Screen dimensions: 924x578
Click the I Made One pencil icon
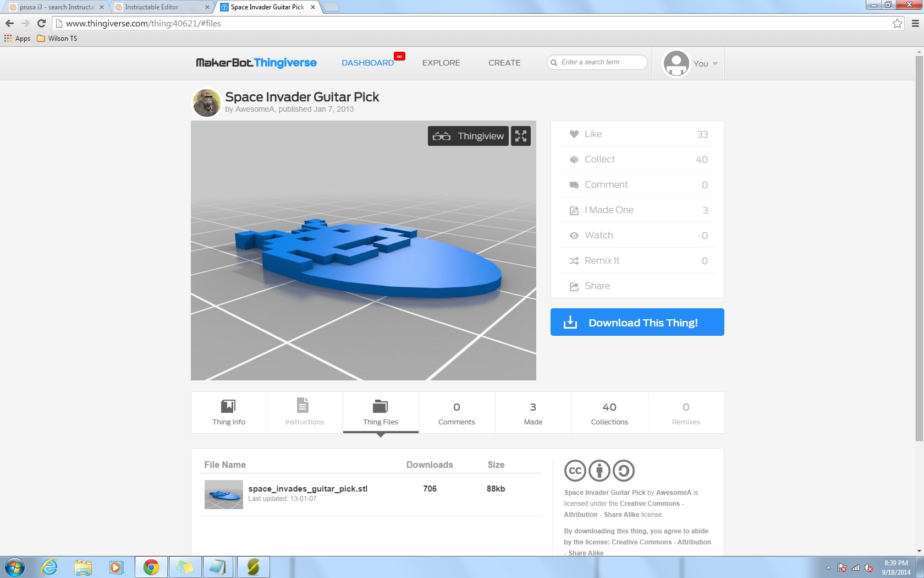[x=574, y=210]
